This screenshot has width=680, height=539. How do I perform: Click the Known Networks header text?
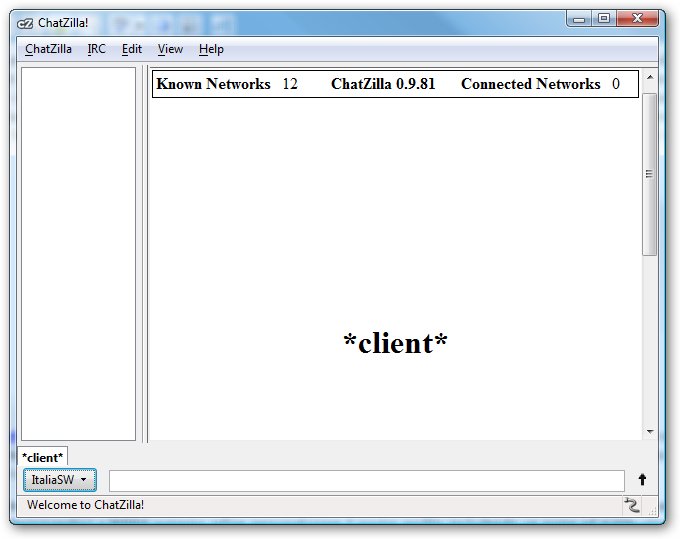(213, 84)
